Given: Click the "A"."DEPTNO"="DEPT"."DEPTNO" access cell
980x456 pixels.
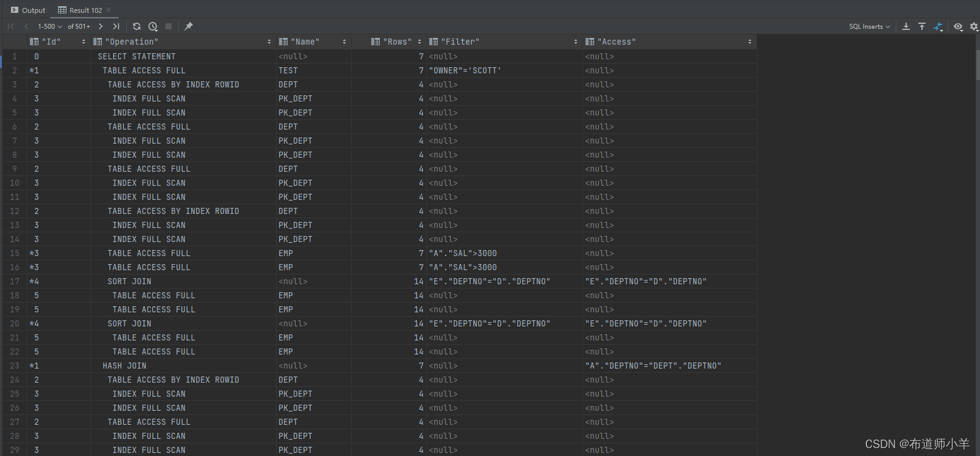Looking at the screenshot, I should point(670,366).
